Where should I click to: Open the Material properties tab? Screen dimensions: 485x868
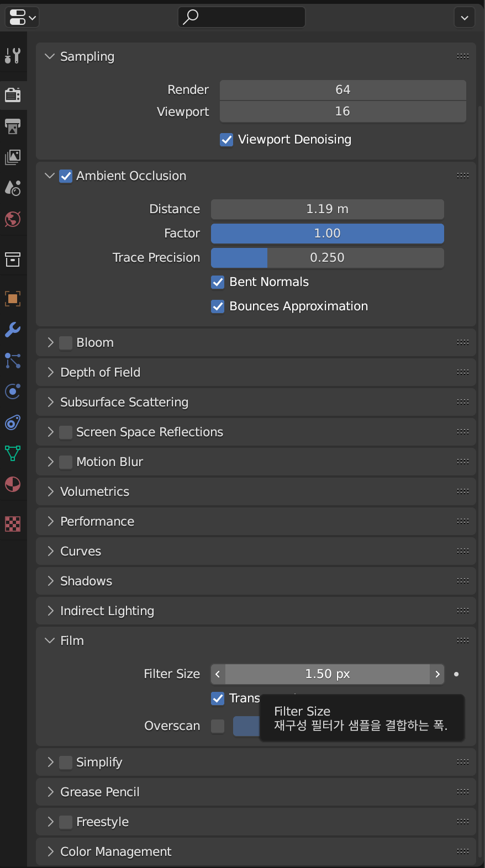tap(13, 484)
